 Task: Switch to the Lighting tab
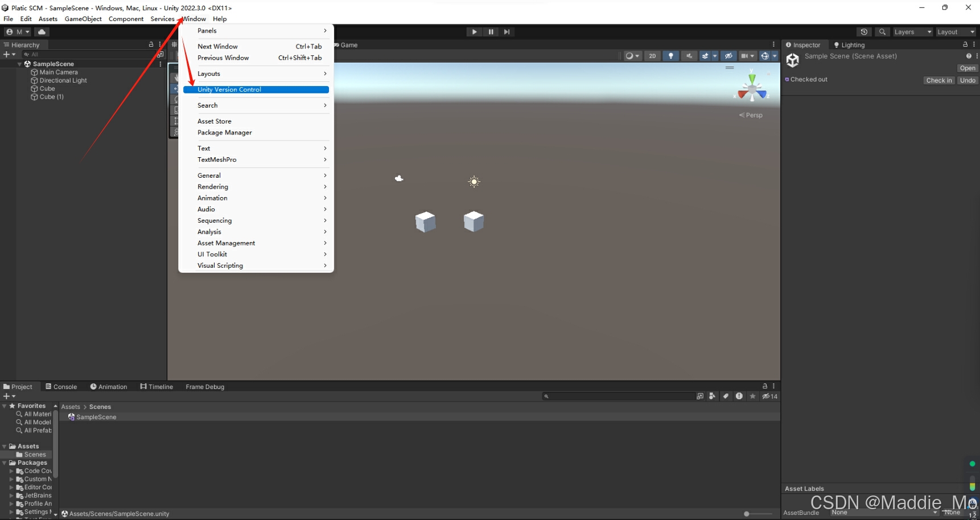click(x=849, y=45)
